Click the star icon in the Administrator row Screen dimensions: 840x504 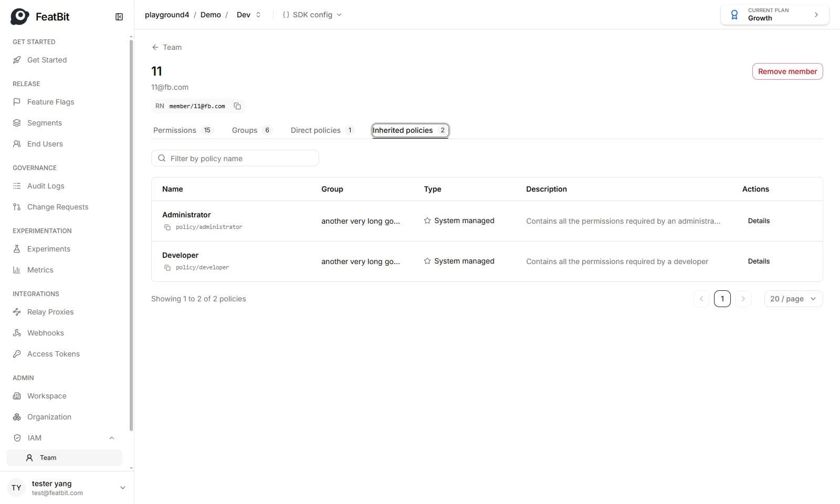tap(427, 220)
